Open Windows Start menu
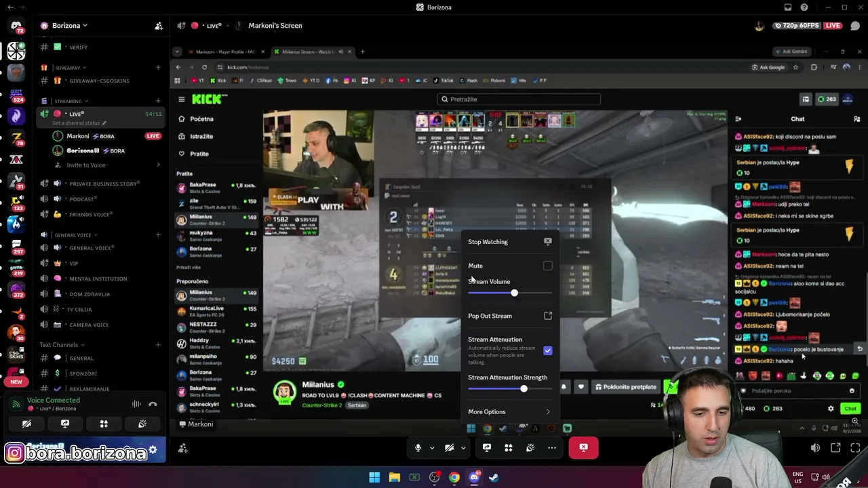This screenshot has width=868, height=488. click(374, 477)
